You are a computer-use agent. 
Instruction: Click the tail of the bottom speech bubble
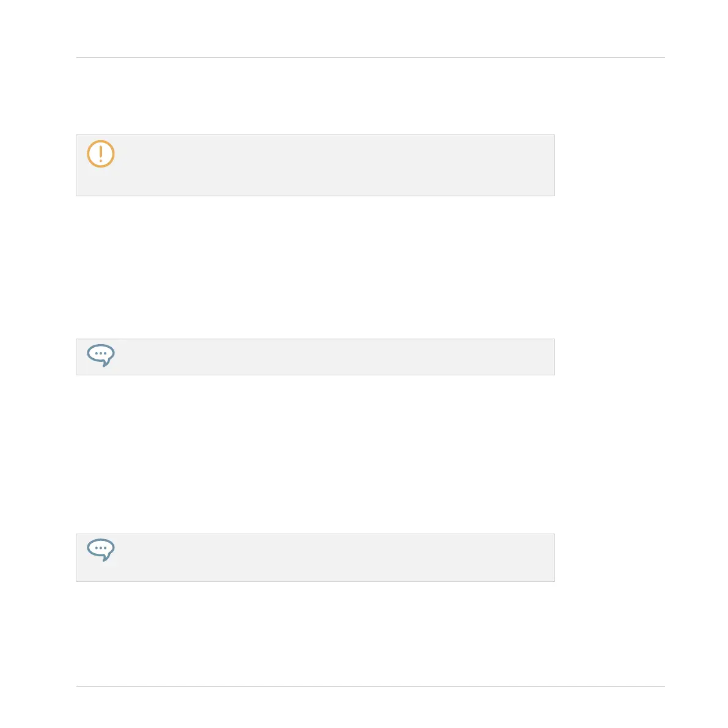coord(106,557)
